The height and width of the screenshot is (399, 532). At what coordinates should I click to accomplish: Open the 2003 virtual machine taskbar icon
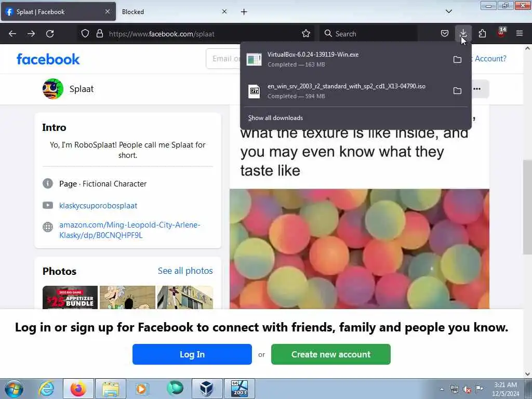[x=239, y=389]
